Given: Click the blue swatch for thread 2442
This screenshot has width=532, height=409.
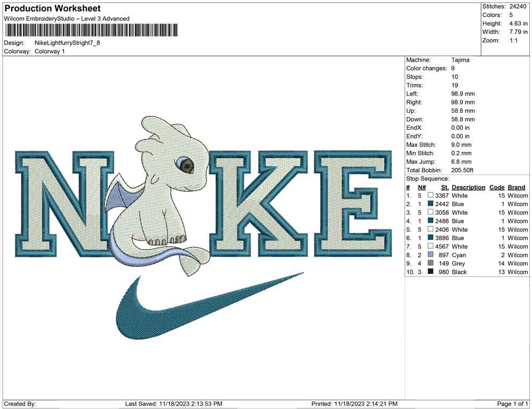Looking at the screenshot, I should pos(430,203).
